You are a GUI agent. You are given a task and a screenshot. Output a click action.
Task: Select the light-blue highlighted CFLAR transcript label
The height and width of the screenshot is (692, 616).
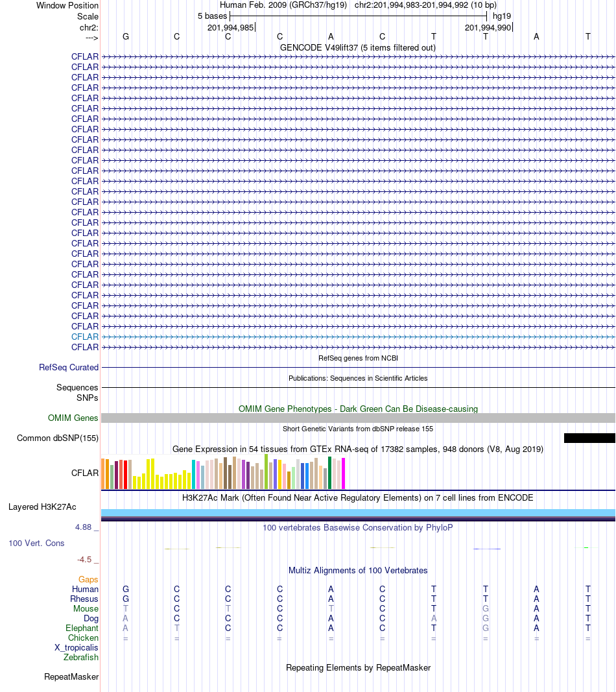tap(85, 337)
